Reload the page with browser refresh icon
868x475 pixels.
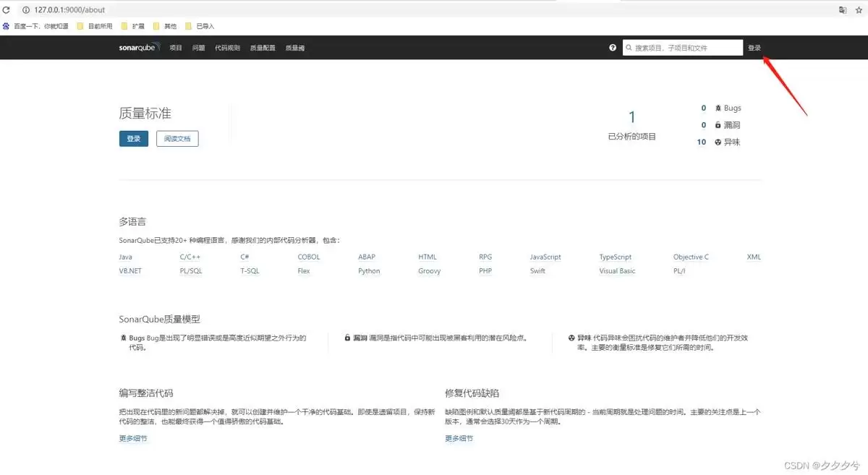[x=7, y=9]
